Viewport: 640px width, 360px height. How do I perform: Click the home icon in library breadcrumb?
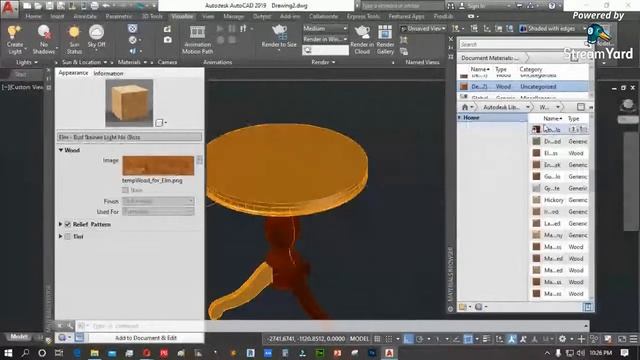465,107
